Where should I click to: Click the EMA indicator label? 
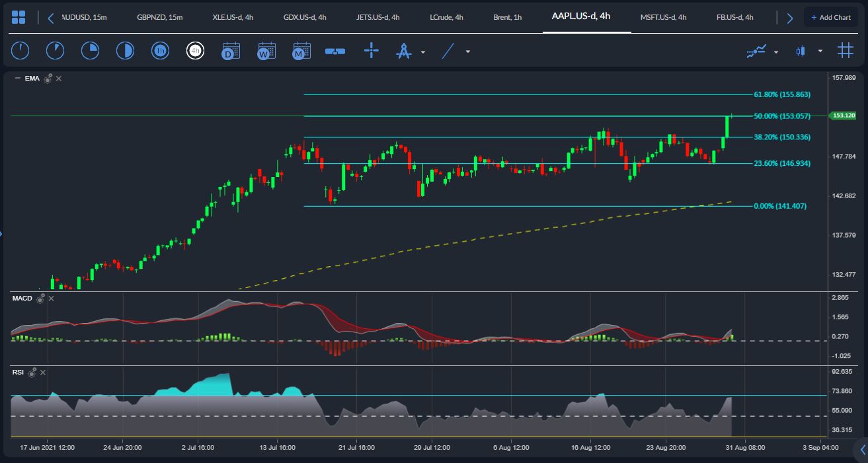[32, 79]
